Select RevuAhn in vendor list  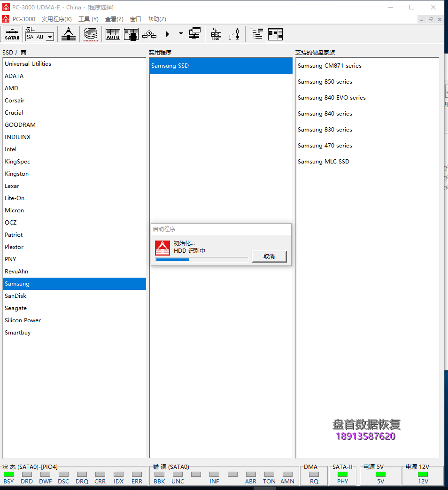point(75,271)
